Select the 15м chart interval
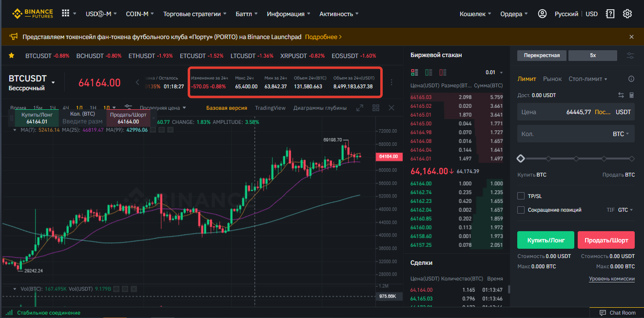The image size is (644, 318). (38, 108)
